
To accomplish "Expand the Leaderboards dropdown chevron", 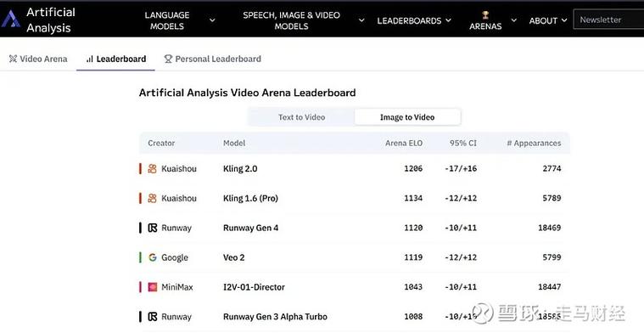I will 448,20.
